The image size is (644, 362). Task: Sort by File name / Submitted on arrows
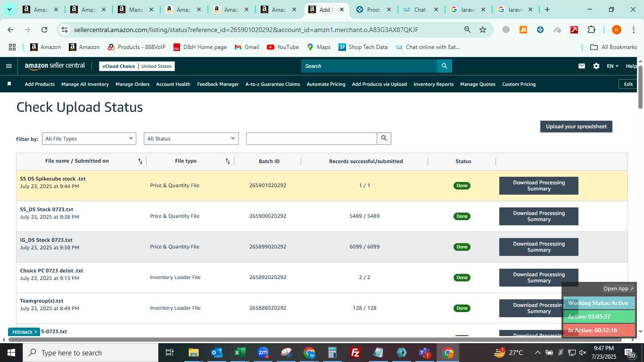[x=140, y=161]
